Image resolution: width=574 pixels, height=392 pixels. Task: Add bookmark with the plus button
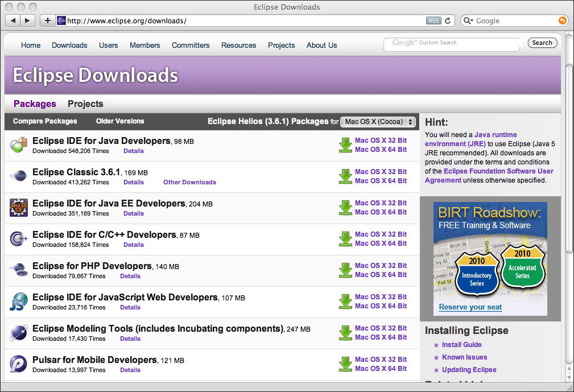(48, 20)
